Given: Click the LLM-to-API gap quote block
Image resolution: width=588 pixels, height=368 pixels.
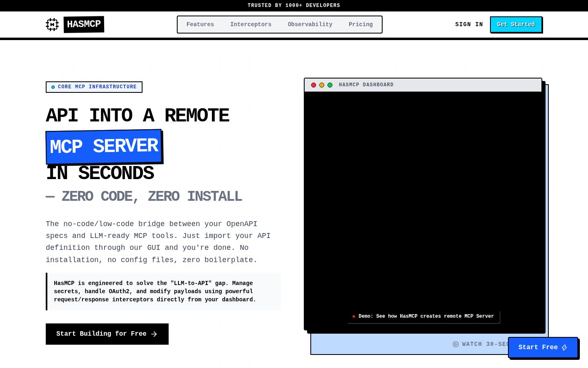Looking at the screenshot, I should tap(163, 292).
